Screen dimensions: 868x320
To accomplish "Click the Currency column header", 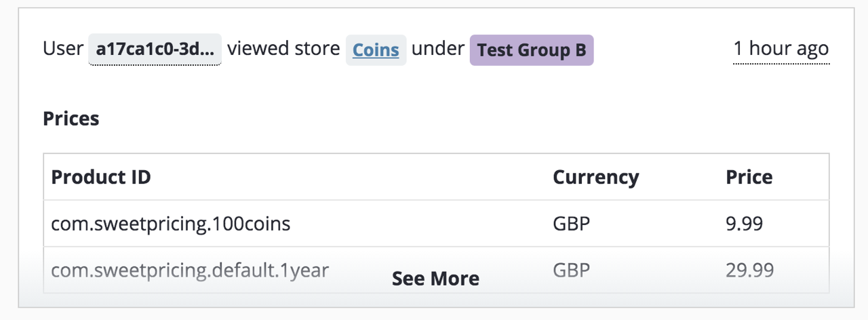I will point(596,178).
